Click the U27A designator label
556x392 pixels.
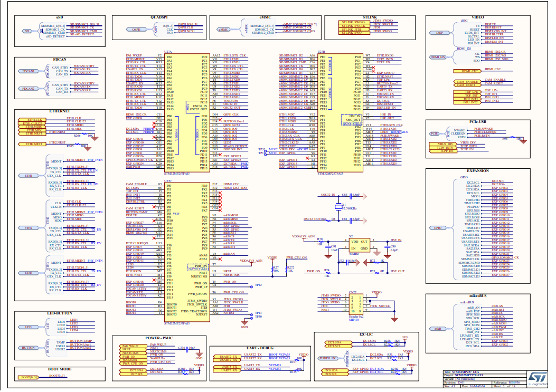tap(168, 52)
